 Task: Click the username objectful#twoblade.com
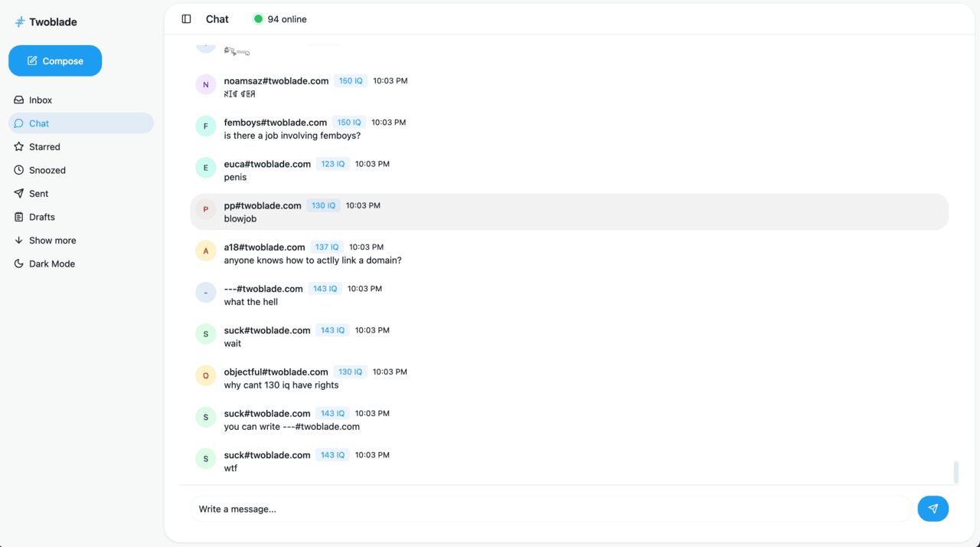click(276, 372)
